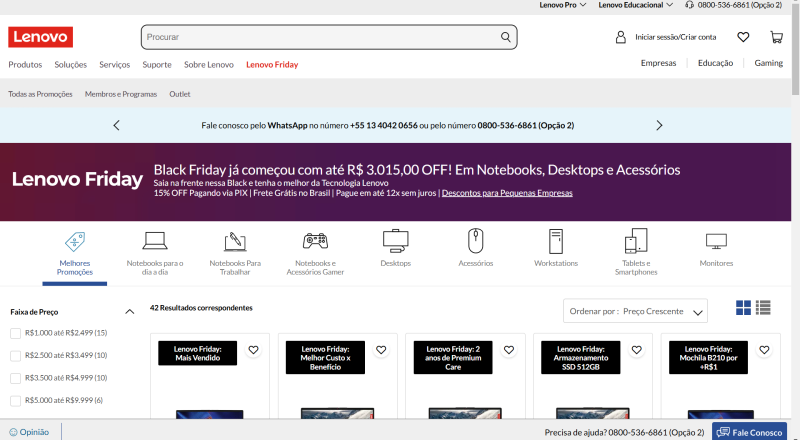Screen dimensions: 800x440
Task: Open the Sobre Lenovo menu
Action: pyautogui.click(x=209, y=64)
